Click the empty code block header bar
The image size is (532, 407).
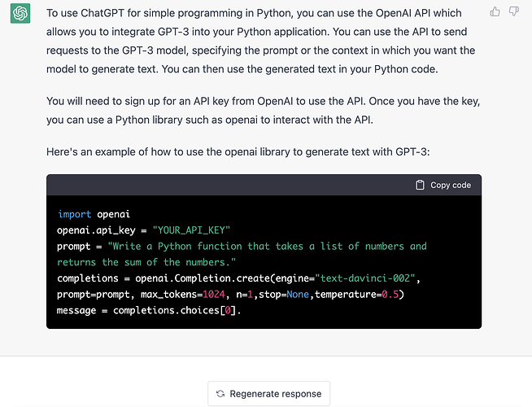228,185
